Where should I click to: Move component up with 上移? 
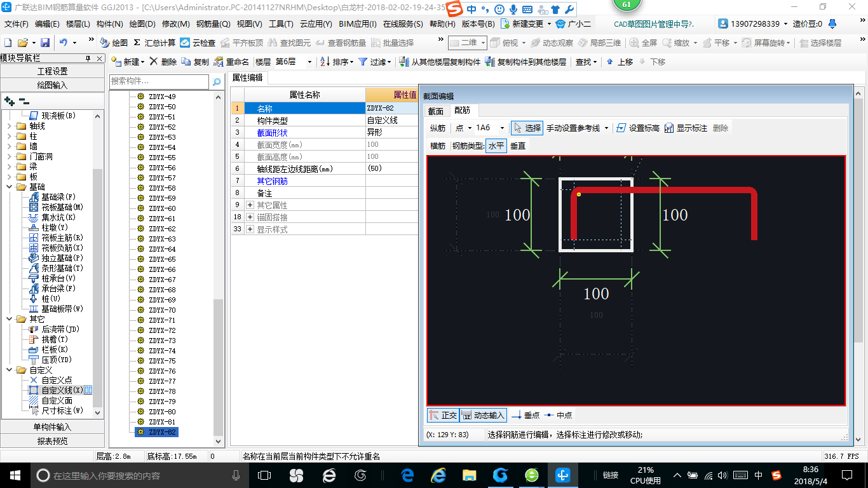[x=620, y=62]
